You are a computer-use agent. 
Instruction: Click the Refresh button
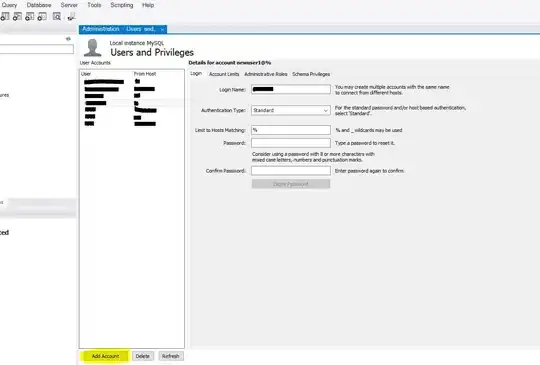(170, 356)
